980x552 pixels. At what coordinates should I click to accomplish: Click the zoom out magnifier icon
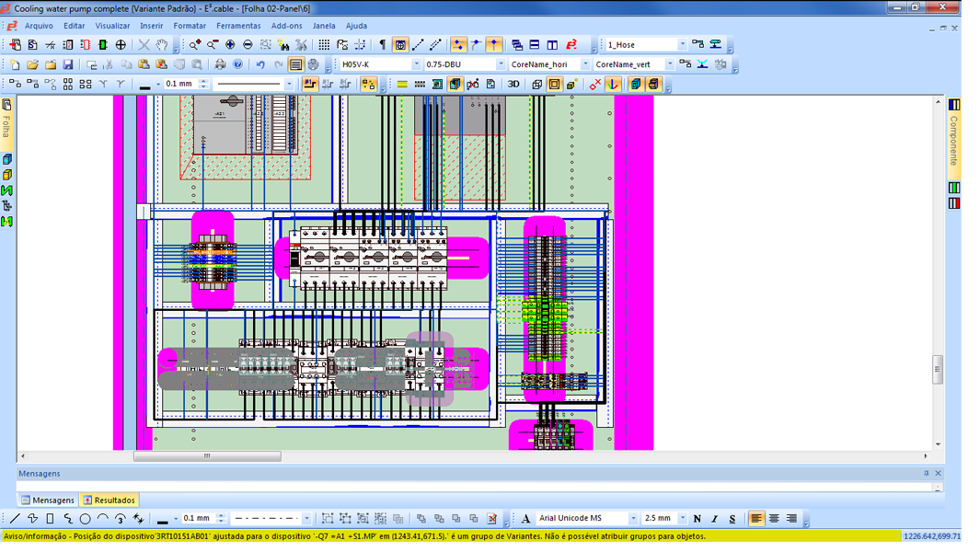click(x=213, y=44)
